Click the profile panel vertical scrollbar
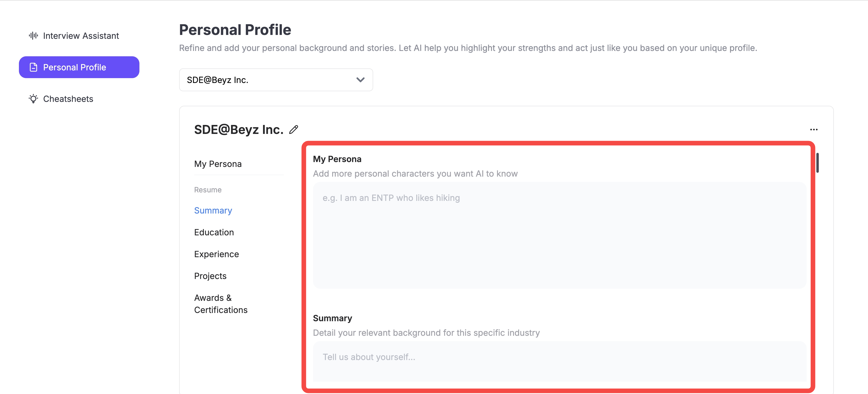The width and height of the screenshot is (868, 394). point(818,163)
